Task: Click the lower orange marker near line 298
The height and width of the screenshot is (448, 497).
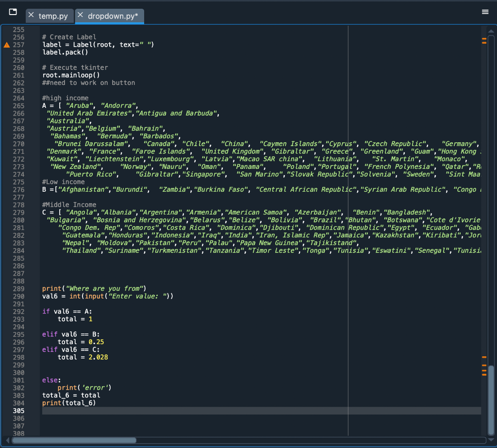Action: (484, 357)
